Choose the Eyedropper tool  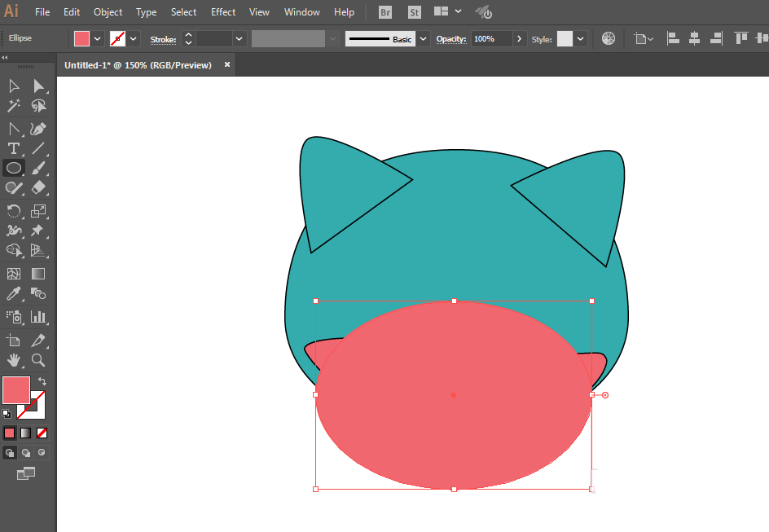14,294
